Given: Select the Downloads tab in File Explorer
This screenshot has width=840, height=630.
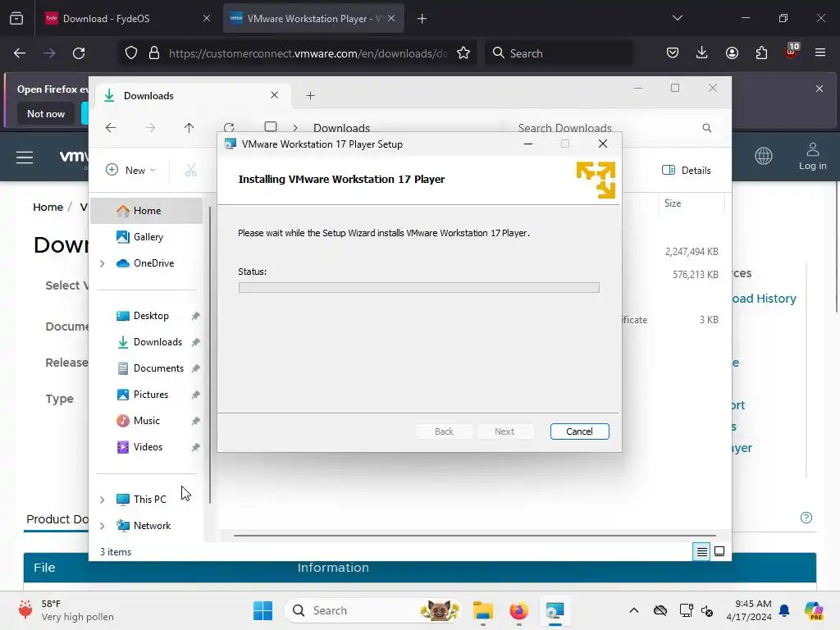Looking at the screenshot, I should [191, 95].
